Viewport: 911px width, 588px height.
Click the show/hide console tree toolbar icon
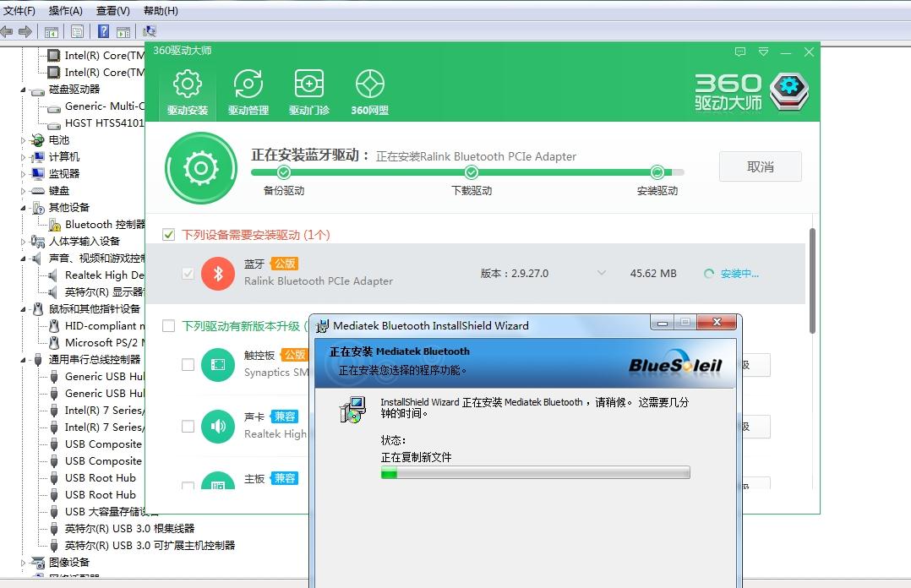pos(51,32)
